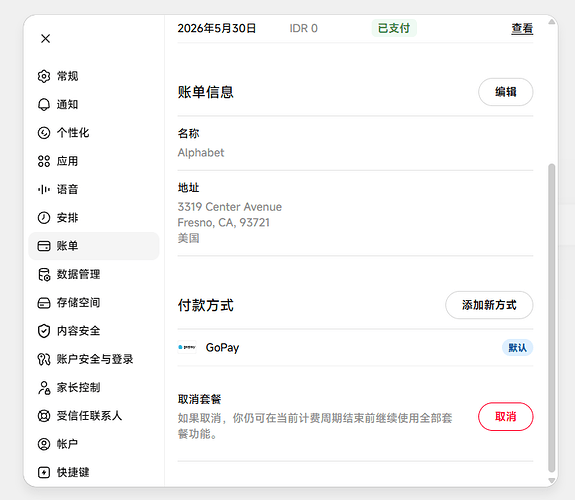This screenshot has height=500, width=575.
Task: Click Fresno, CA, 93721 text
Action: tap(224, 223)
